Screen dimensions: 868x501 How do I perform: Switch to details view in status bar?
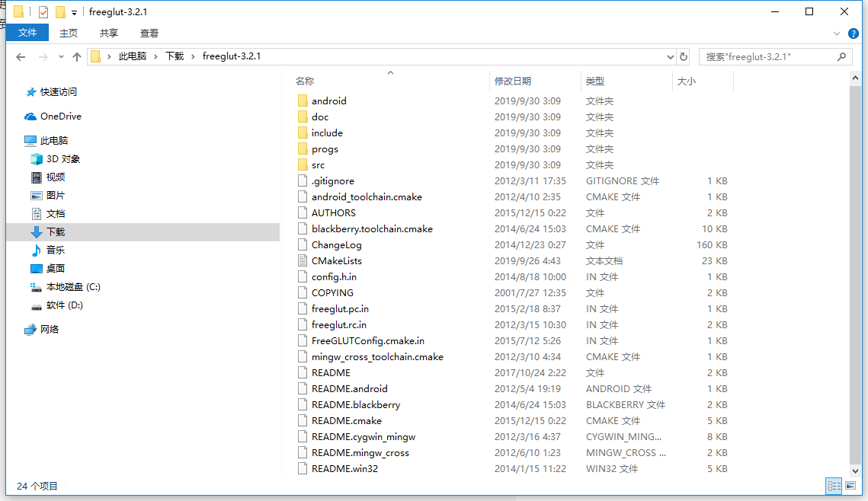click(834, 486)
